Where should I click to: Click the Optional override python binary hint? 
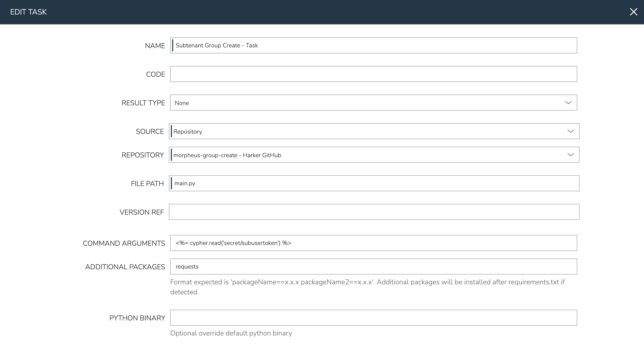click(x=231, y=333)
